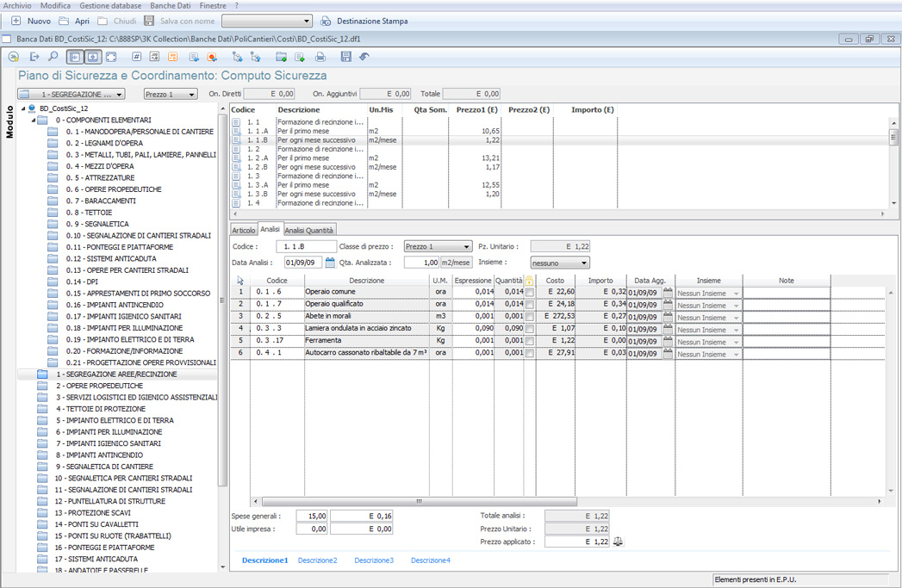Click the save floppy disk toolbar icon
This screenshot has height=588, width=902.
coord(345,57)
